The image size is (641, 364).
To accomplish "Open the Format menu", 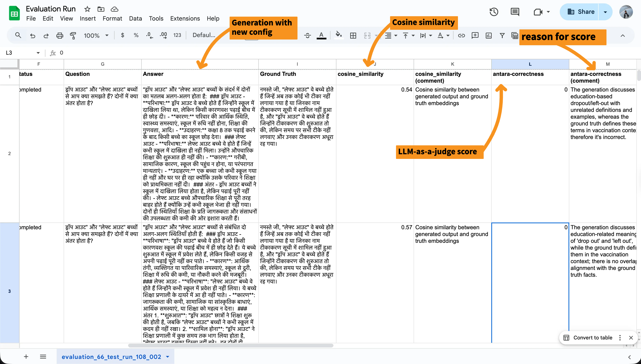I will [x=112, y=18].
